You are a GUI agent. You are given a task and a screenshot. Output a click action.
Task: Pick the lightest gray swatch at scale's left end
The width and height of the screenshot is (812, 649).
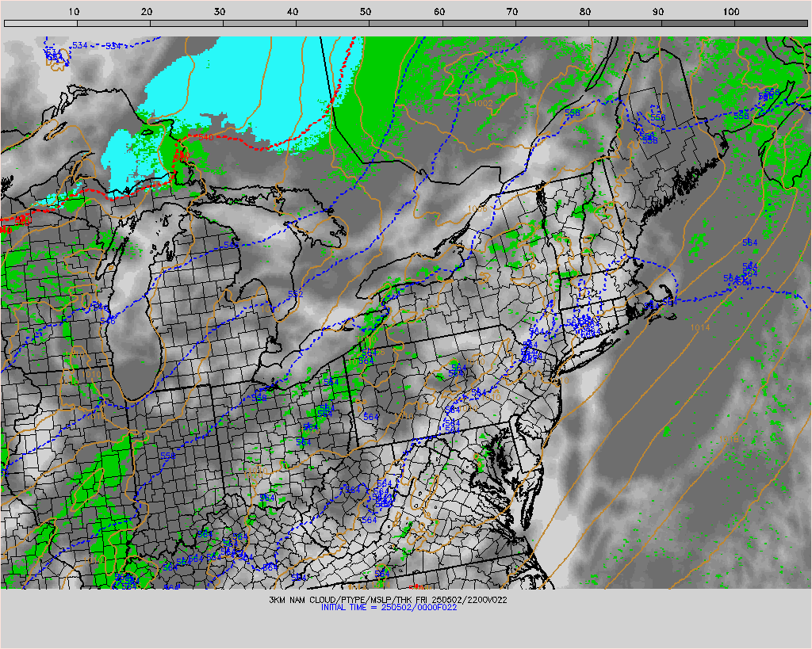(41, 23)
